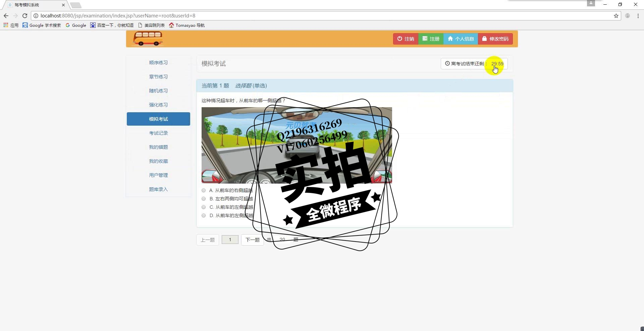Select answer option C radio button

click(x=204, y=207)
